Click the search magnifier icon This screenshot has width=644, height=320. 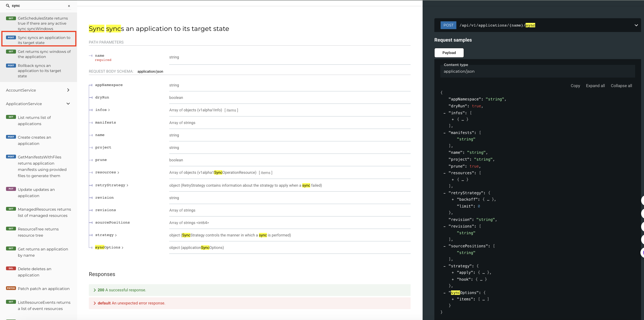coord(8,6)
